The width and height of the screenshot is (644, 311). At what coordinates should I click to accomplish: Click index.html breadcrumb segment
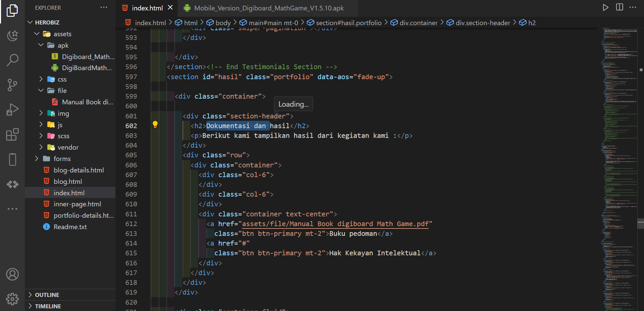pyautogui.click(x=146, y=22)
